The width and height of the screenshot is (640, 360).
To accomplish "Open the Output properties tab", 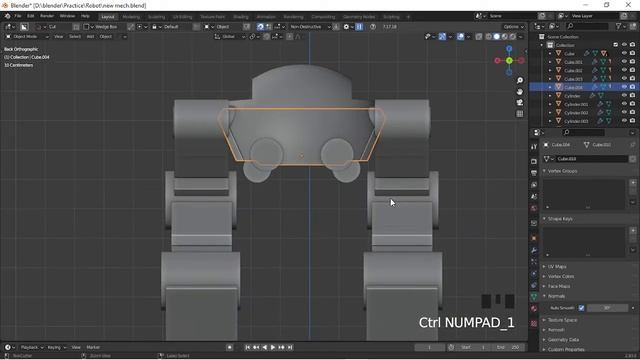I will [534, 173].
